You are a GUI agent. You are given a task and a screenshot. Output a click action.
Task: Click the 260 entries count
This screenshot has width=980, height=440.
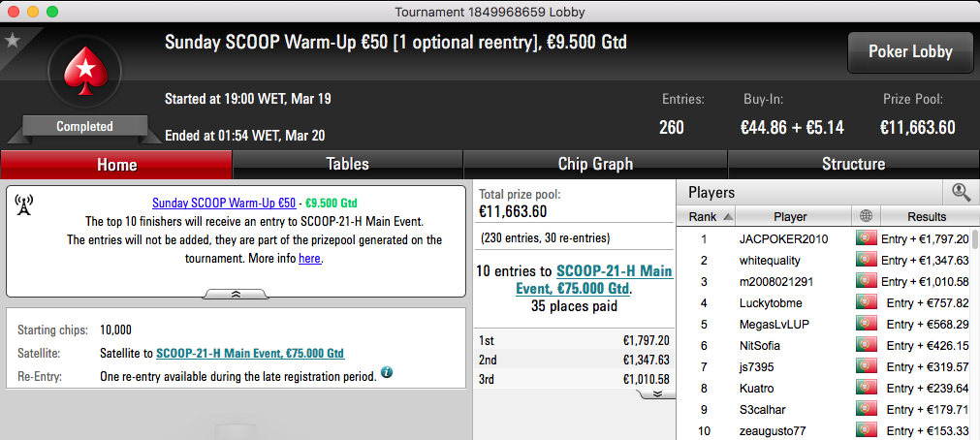tap(671, 128)
